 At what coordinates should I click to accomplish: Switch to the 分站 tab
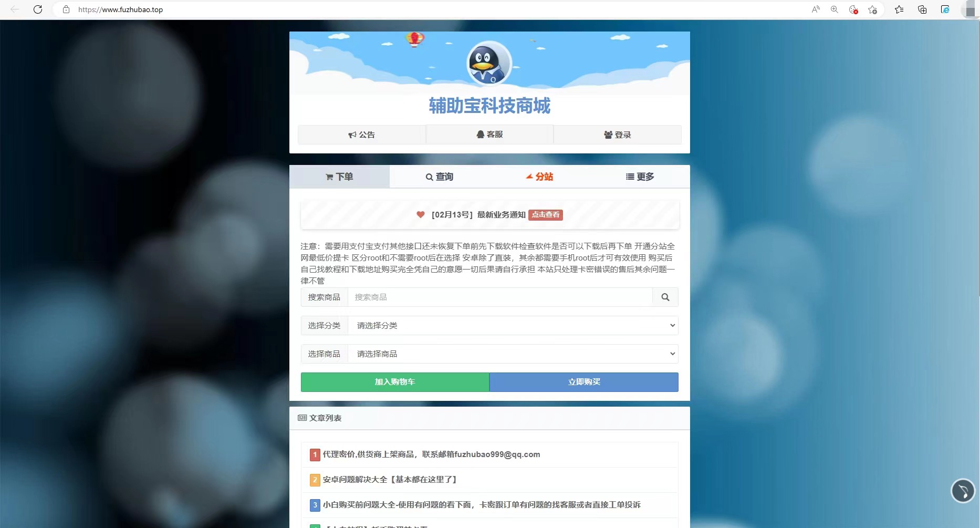coord(539,177)
